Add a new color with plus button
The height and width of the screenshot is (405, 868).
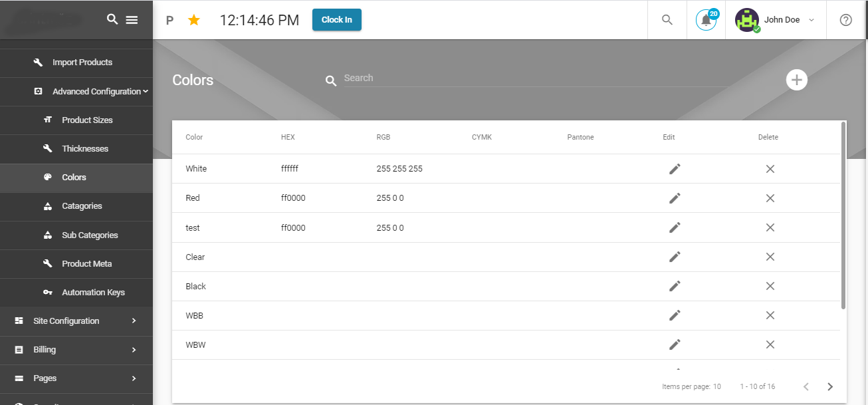pyautogui.click(x=796, y=80)
